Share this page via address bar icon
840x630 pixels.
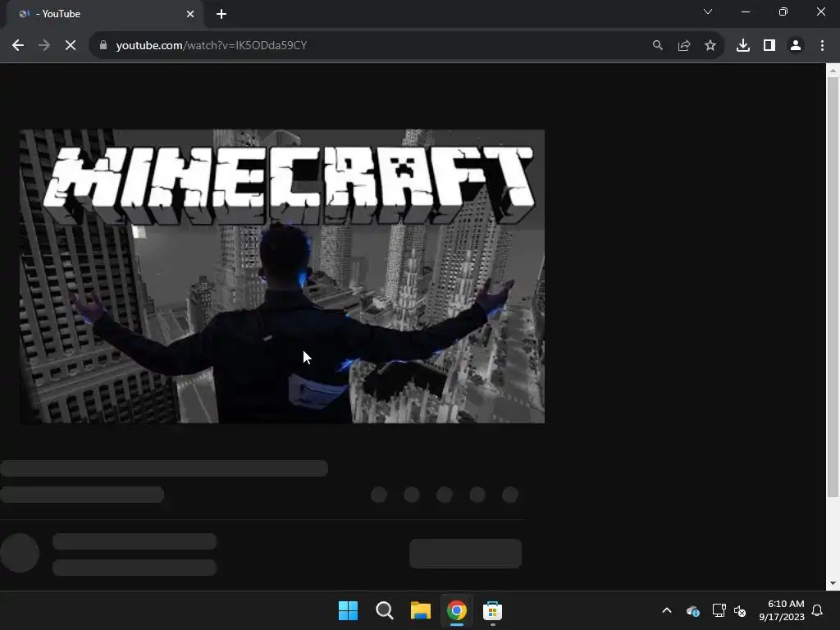(684, 46)
